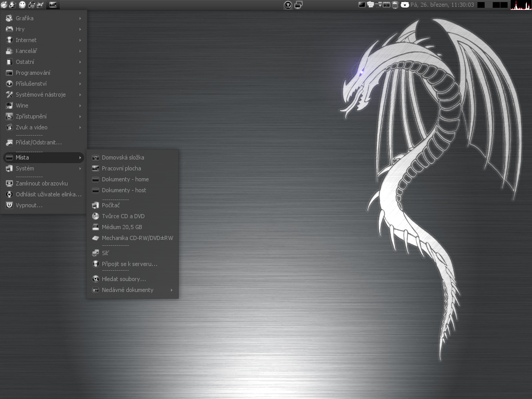Click the round power icon in the panel center
Screen dimensions: 532x399
288,5
